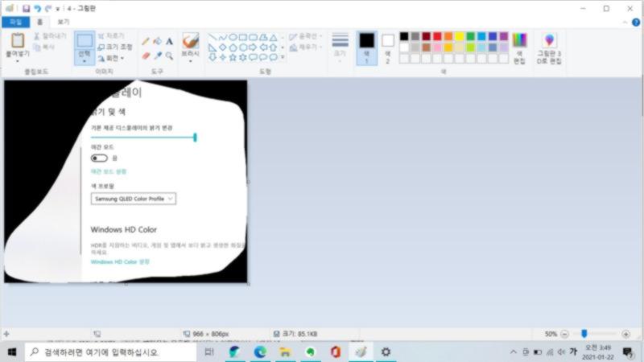Open the 크기 line size dropdown
The height and width of the screenshot is (362, 644).
(340, 47)
